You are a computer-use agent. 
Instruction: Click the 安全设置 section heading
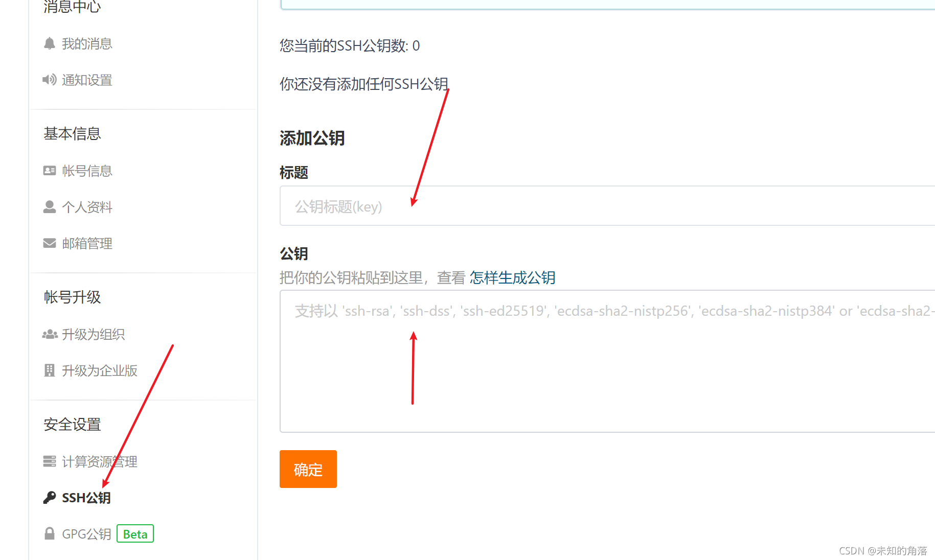(x=72, y=425)
